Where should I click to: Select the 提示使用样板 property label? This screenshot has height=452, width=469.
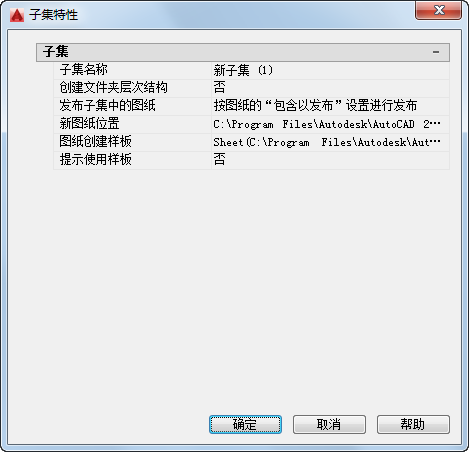[x=95, y=159]
